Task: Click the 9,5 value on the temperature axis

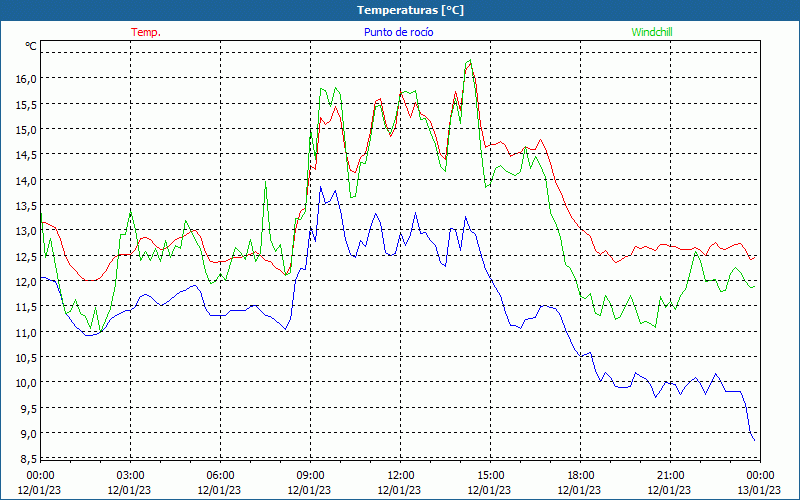Action: (30, 408)
